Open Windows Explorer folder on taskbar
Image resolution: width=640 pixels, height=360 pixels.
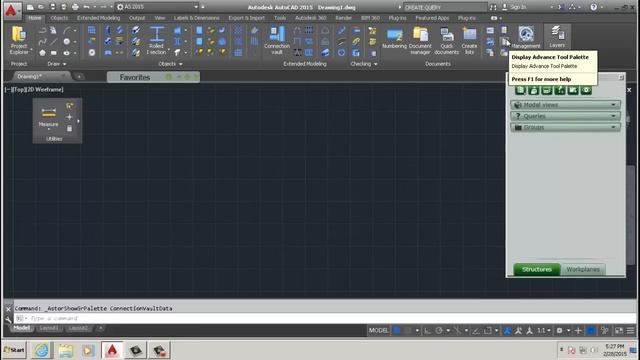(x=65, y=350)
